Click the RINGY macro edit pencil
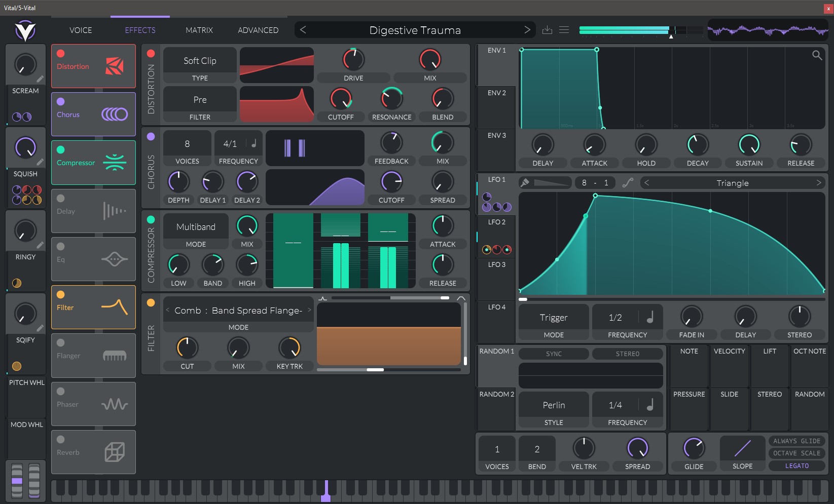 tap(40, 245)
